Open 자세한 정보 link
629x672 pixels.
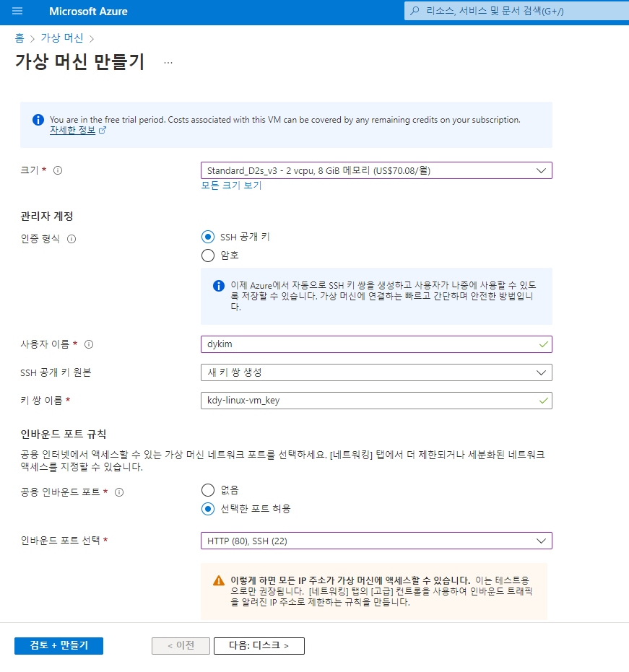[x=72, y=130]
